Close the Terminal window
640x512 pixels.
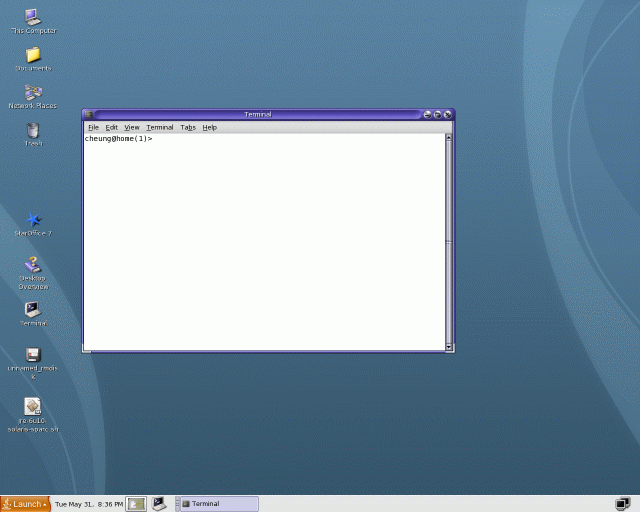[448, 115]
